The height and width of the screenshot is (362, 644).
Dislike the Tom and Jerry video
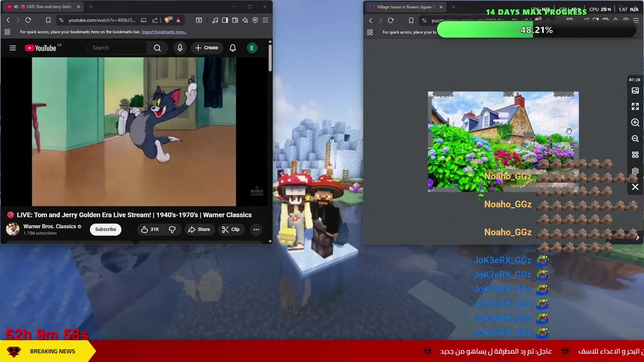pos(172,229)
